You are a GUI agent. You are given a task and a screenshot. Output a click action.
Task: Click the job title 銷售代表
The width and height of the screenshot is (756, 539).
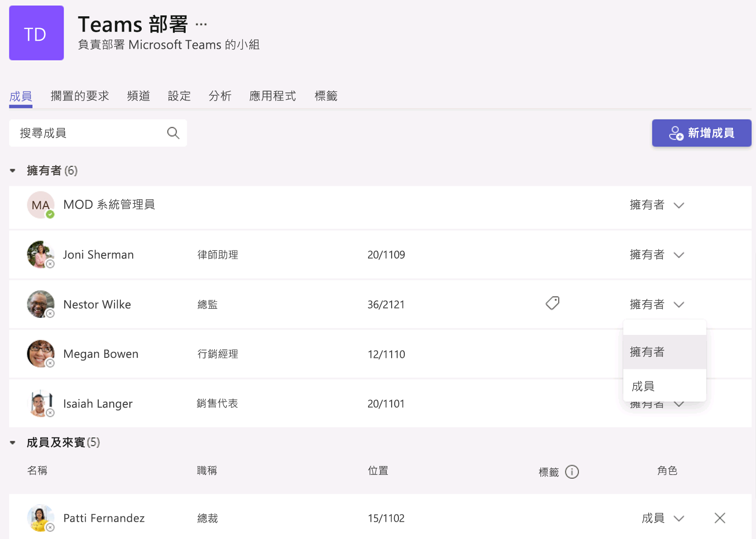click(x=217, y=404)
